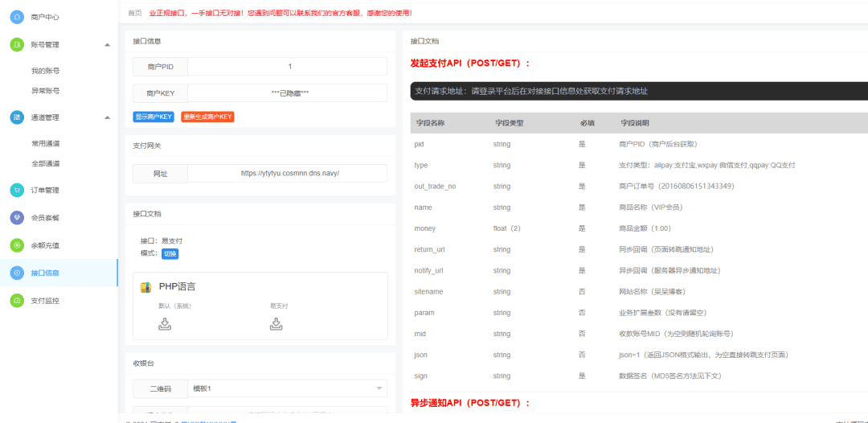
Task: Open 商户中心 in the sidebar
Action: tap(45, 17)
